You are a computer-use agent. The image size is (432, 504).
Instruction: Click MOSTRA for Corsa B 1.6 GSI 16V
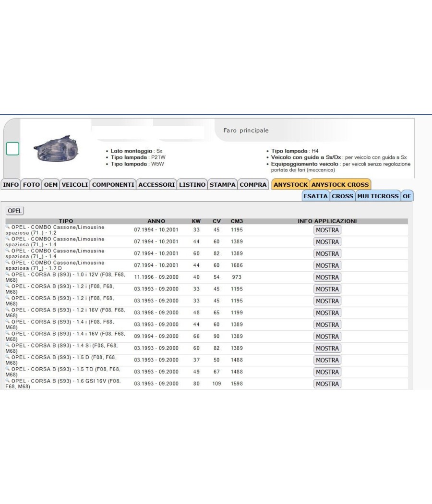click(x=327, y=384)
